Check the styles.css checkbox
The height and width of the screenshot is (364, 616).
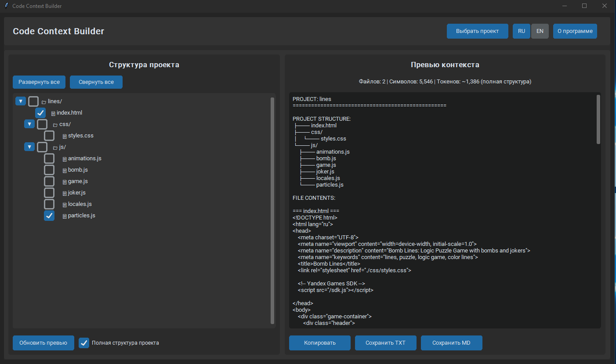coord(49,136)
